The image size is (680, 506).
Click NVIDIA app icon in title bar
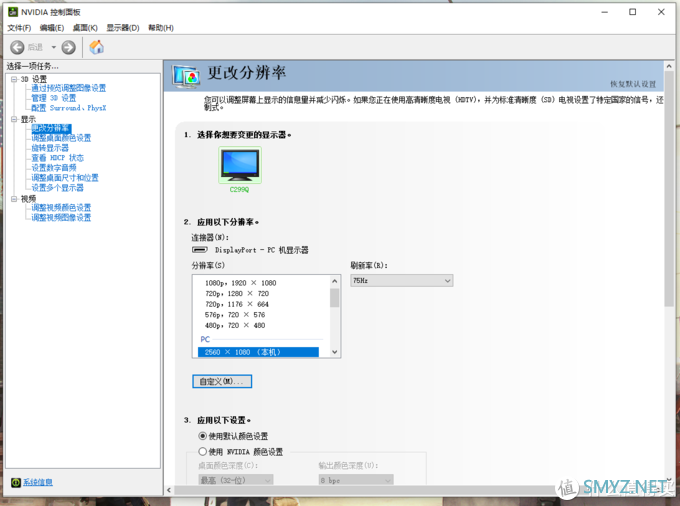point(13,12)
